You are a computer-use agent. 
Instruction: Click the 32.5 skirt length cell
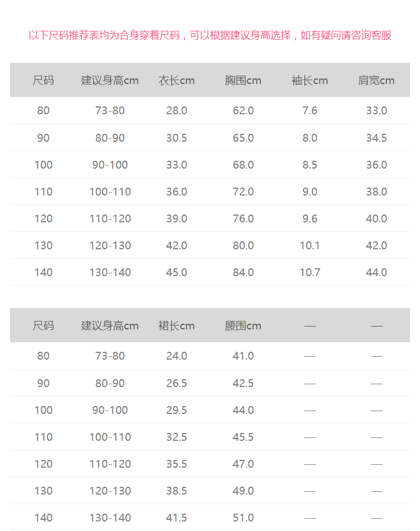coord(176,437)
